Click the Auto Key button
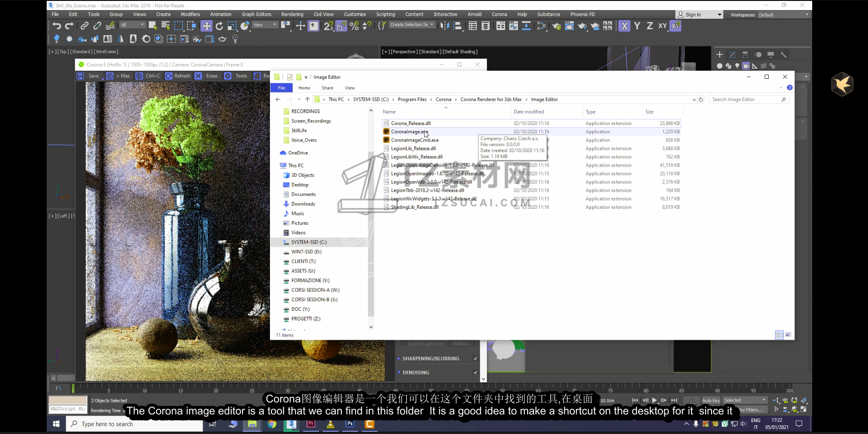This screenshot has width=868, height=434. pos(711,401)
